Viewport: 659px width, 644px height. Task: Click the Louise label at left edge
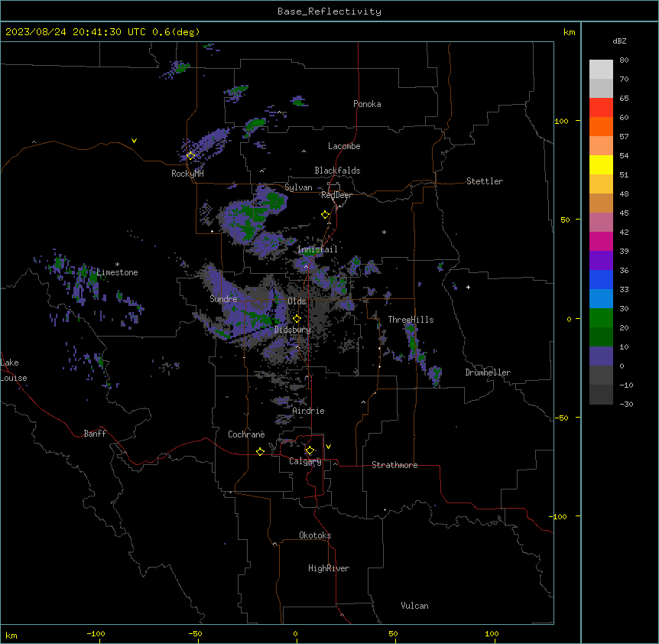tap(14, 378)
